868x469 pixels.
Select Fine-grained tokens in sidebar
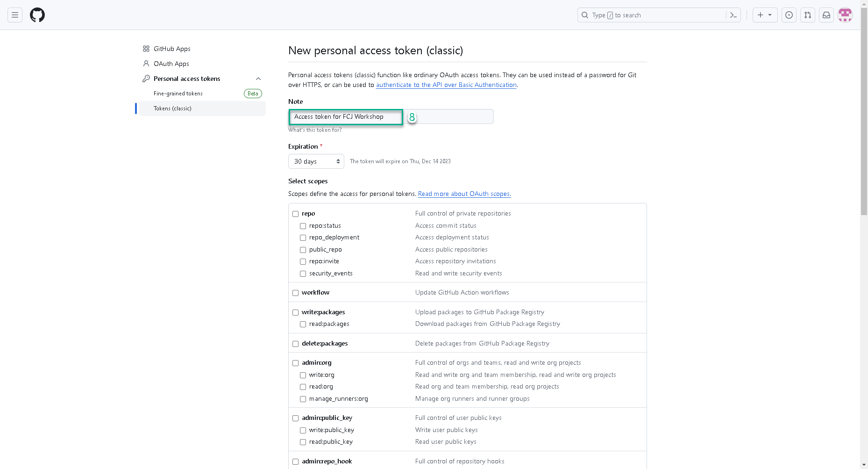pos(178,94)
